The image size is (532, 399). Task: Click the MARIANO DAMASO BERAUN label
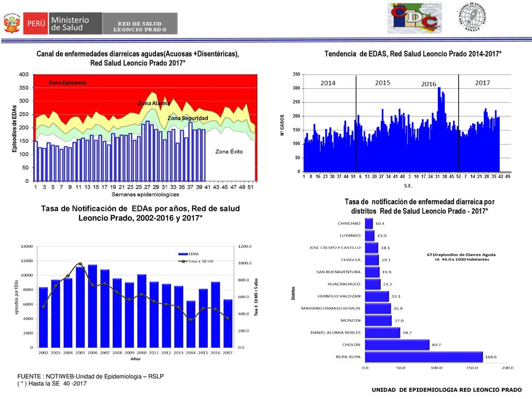click(331, 308)
